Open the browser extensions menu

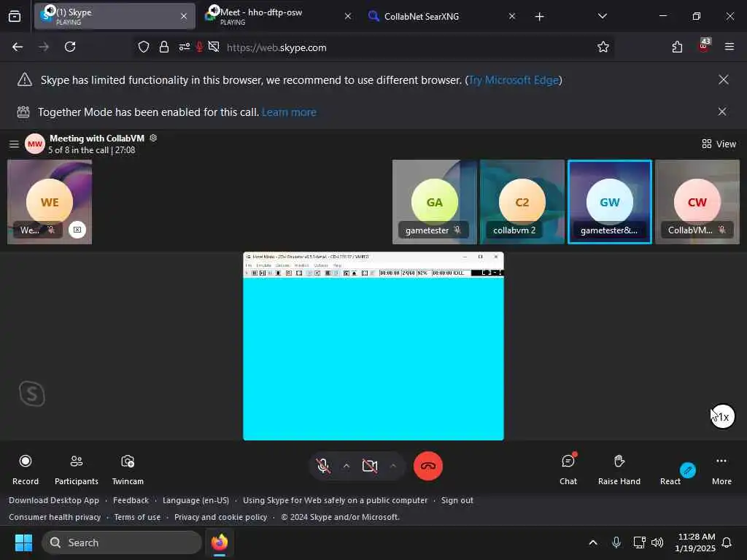[x=677, y=47]
